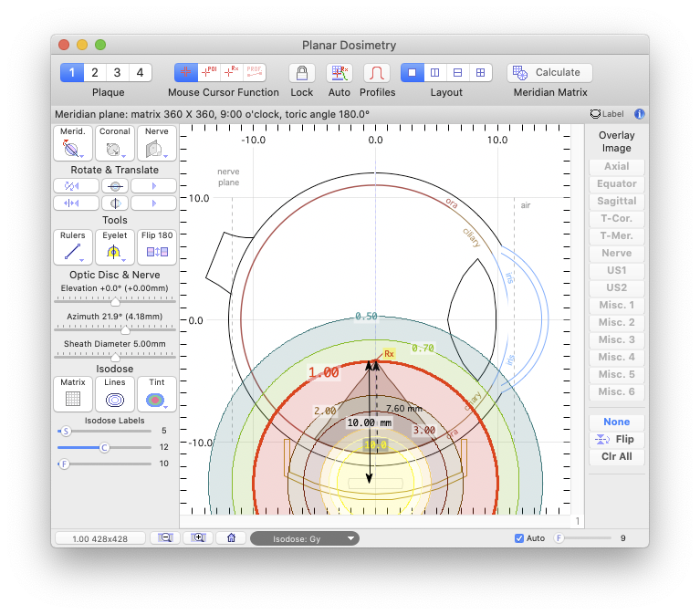Select plaque number 1
This screenshot has width=700, height=615.
(x=72, y=72)
